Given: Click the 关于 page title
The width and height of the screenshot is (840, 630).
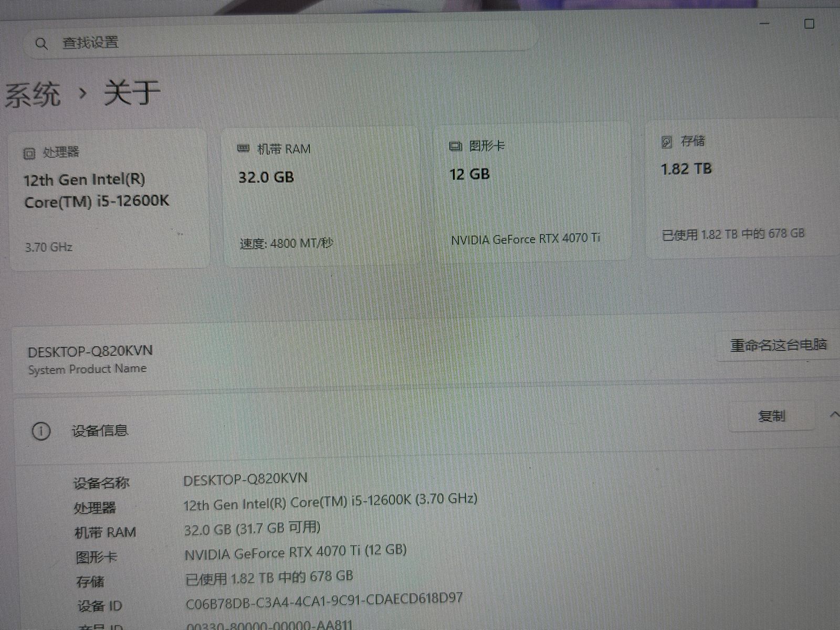Looking at the screenshot, I should point(132,92).
